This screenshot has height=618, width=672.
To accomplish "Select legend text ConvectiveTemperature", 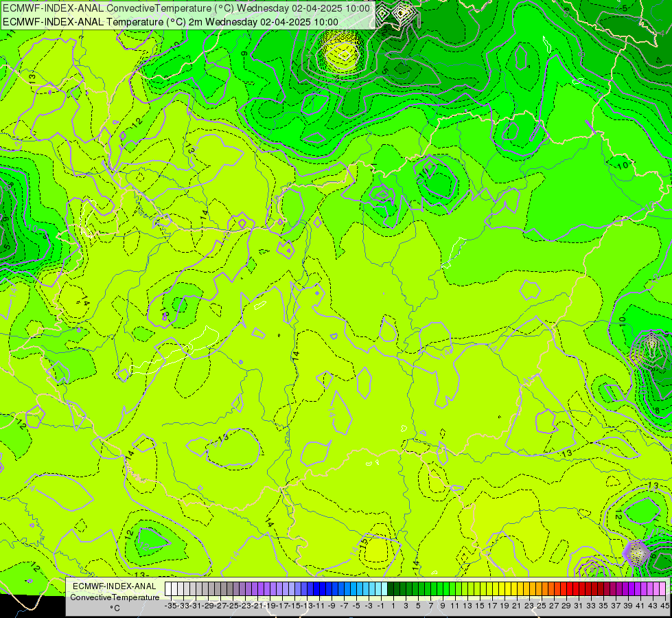I will pos(115,597).
